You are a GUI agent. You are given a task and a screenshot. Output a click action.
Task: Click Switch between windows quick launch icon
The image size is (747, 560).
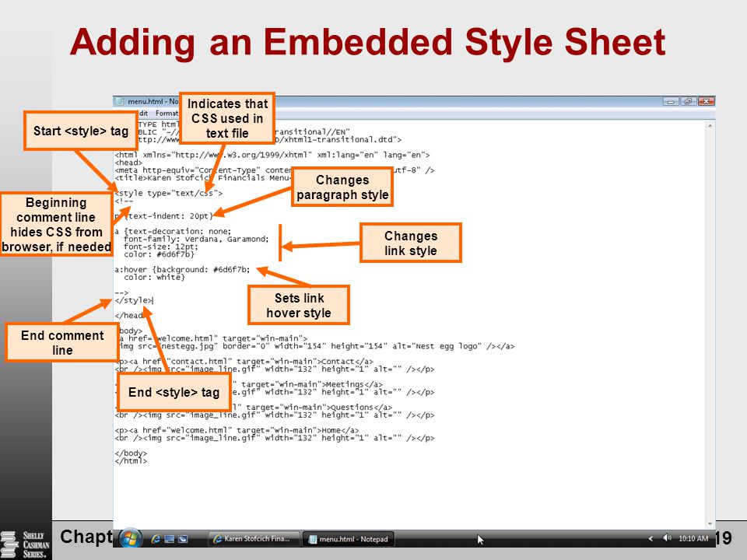coord(183,539)
